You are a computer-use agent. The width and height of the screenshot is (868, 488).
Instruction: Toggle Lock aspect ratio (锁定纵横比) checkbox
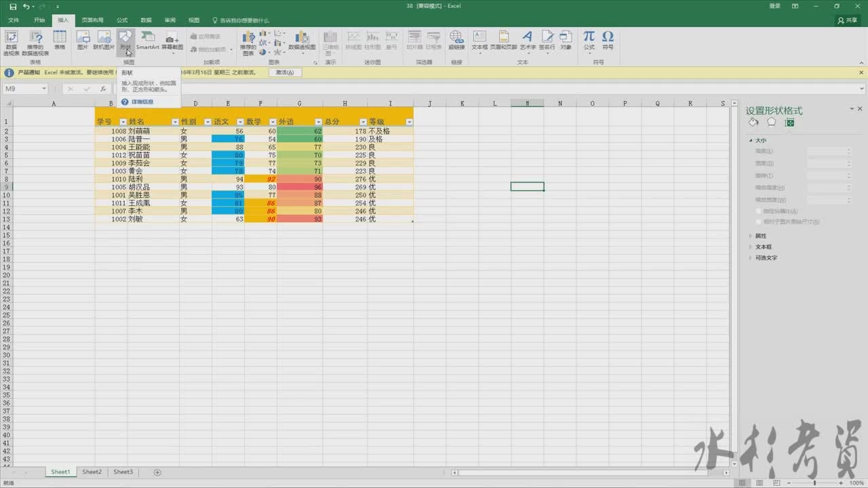tap(758, 211)
